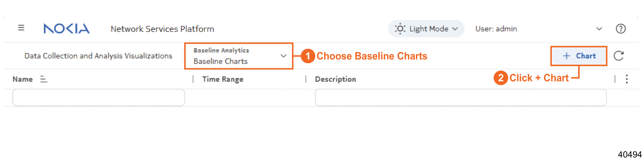Expand the User admin dropdown arrow
The width and height of the screenshot is (644, 162).
[x=599, y=29]
